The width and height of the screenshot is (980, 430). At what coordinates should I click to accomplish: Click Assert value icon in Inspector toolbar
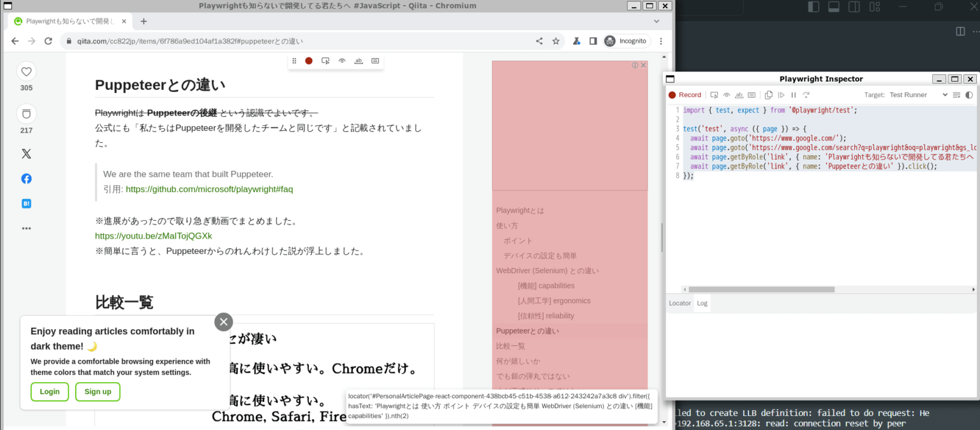pyautogui.click(x=752, y=95)
